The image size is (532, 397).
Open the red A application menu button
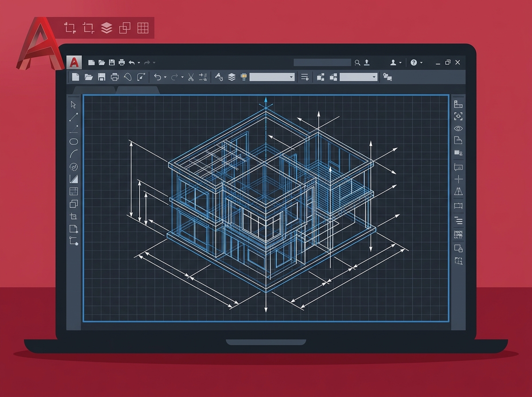tap(75, 62)
